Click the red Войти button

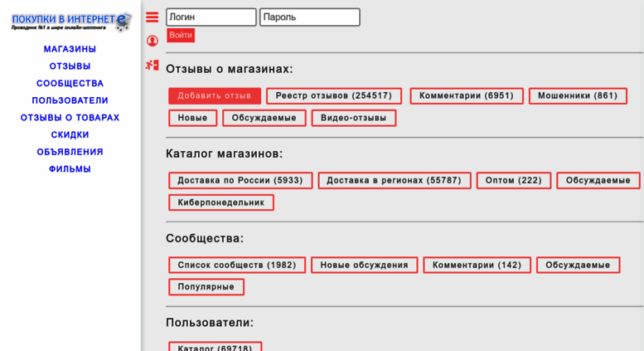tap(181, 36)
